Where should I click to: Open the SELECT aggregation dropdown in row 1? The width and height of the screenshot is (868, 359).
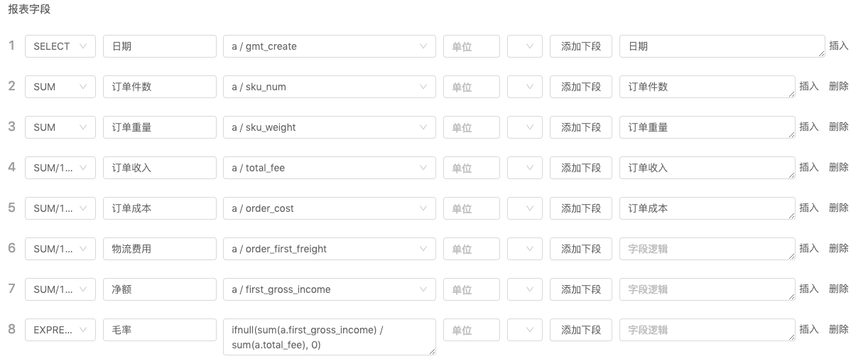click(x=60, y=46)
